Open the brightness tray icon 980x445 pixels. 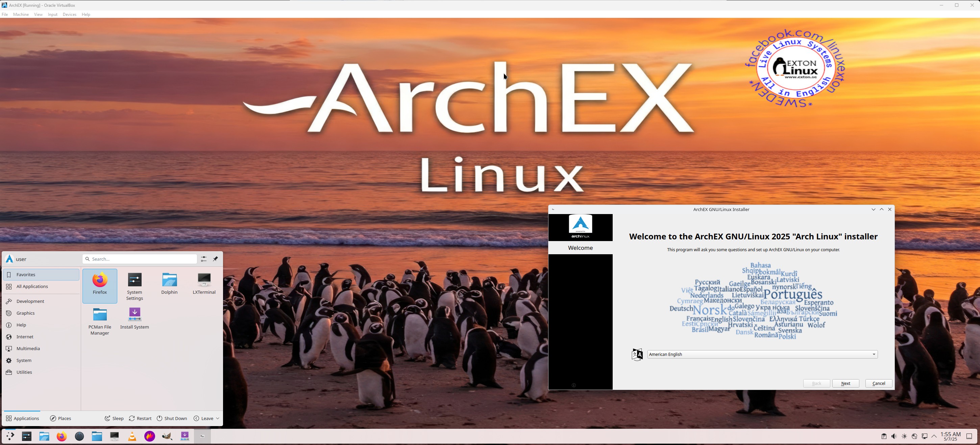coord(904,436)
